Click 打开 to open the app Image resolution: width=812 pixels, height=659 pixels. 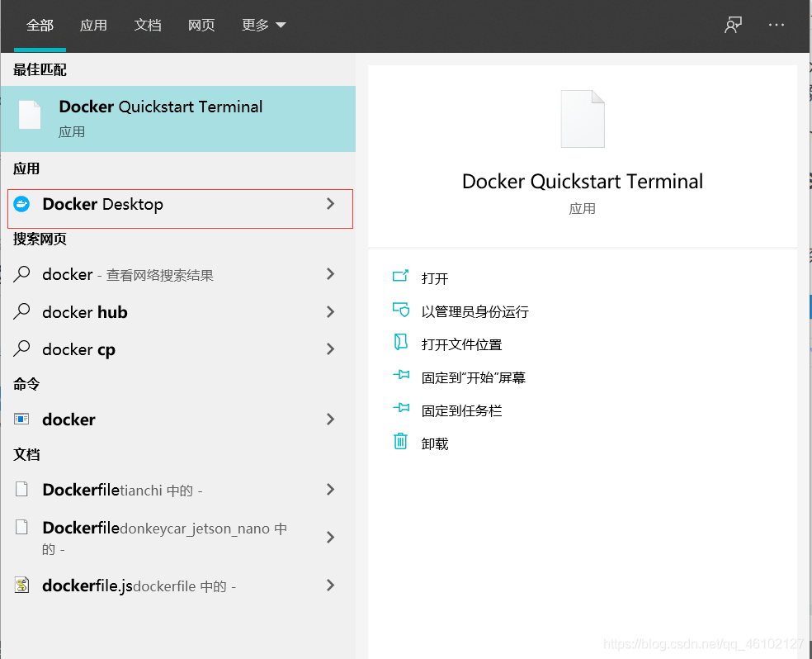click(435, 279)
